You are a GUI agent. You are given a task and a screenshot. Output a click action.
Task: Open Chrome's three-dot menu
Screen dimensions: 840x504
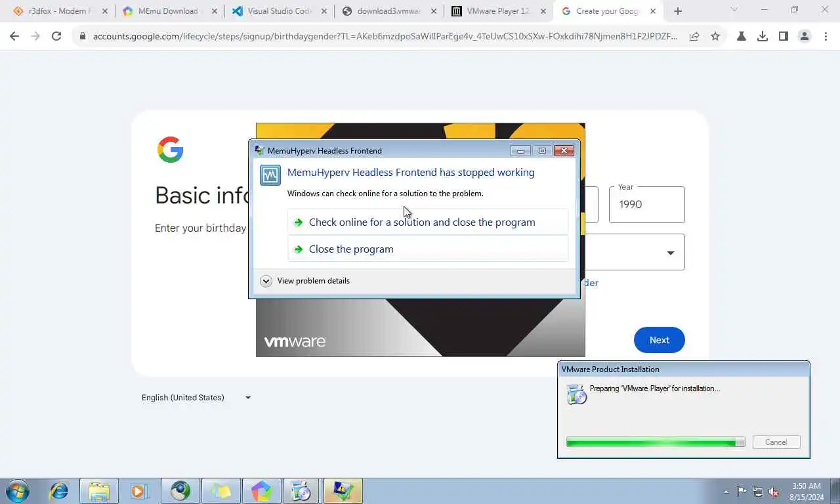click(826, 37)
